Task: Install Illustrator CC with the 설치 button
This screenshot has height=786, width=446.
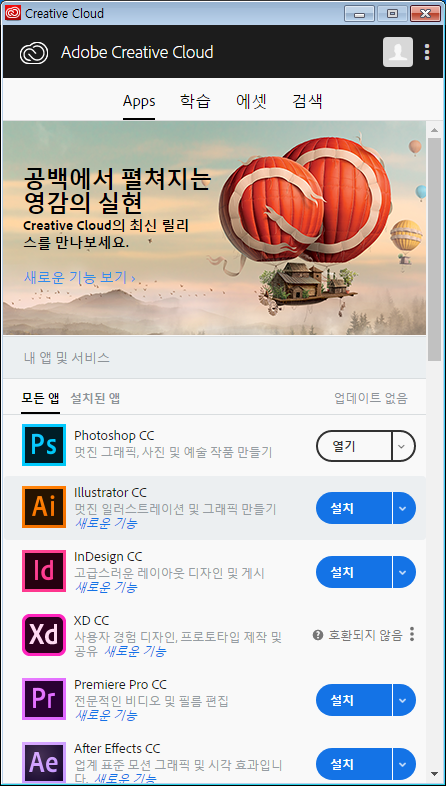Action: click(x=354, y=508)
